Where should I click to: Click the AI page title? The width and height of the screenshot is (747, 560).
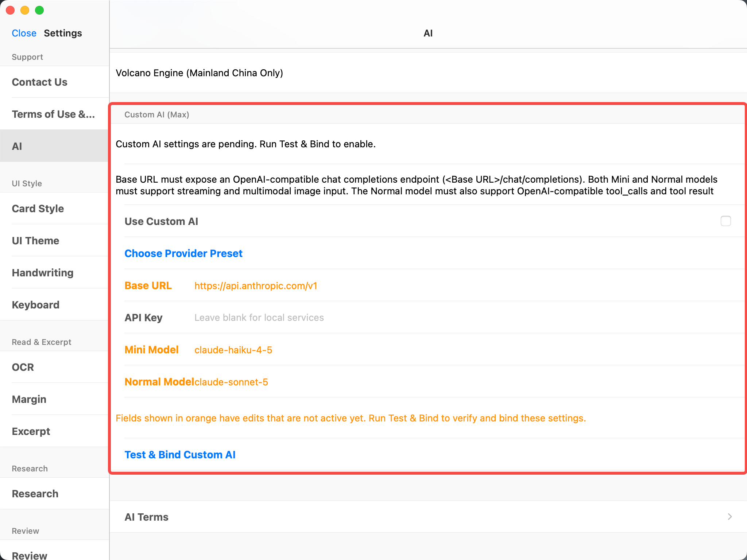428,33
